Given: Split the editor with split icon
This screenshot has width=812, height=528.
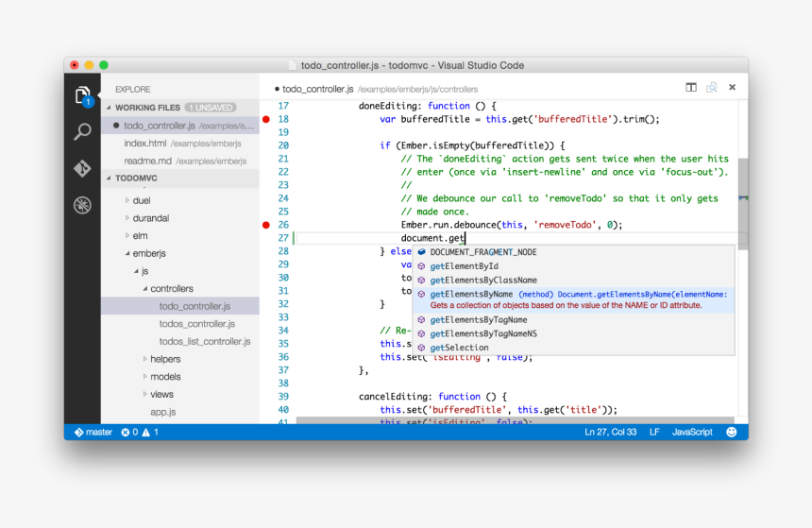Looking at the screenshot, I should [691, 87].
